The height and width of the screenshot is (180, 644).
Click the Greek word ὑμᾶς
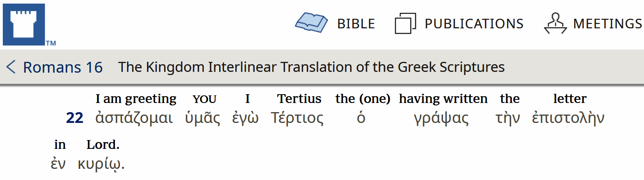click(202, 118)
